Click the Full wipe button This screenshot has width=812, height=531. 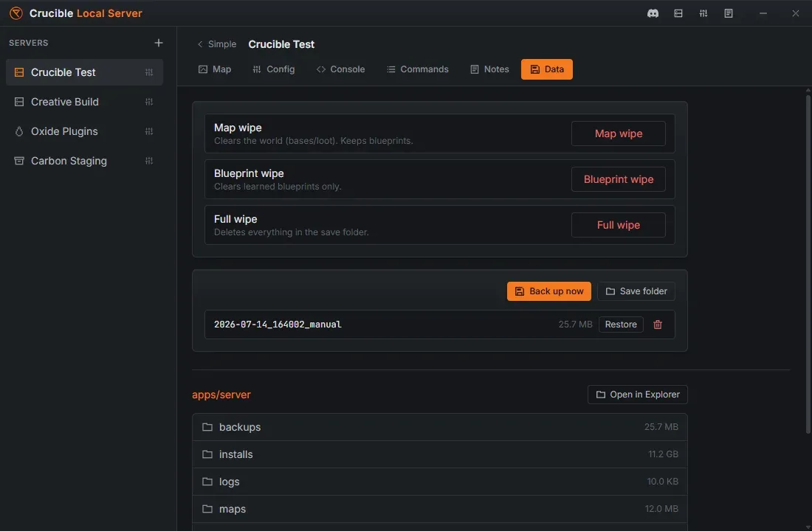click(x=619, y=225)
